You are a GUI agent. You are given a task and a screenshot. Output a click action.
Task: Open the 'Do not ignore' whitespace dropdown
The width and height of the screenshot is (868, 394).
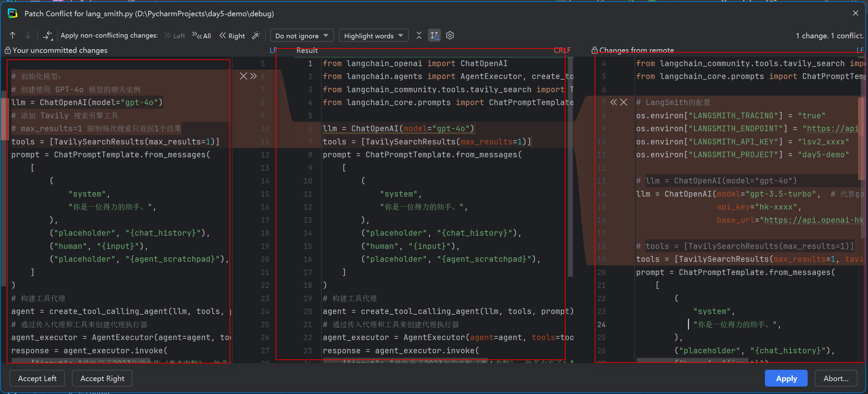point(302,36)
